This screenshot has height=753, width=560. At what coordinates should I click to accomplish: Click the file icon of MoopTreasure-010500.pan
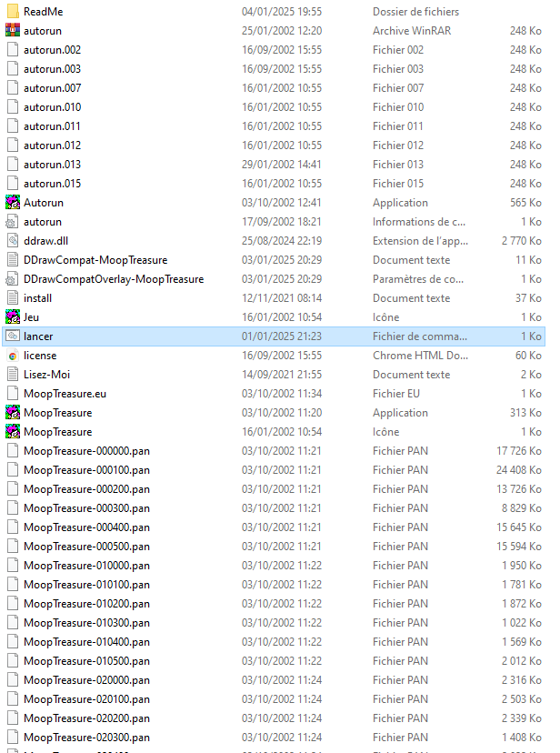[13, 661]
